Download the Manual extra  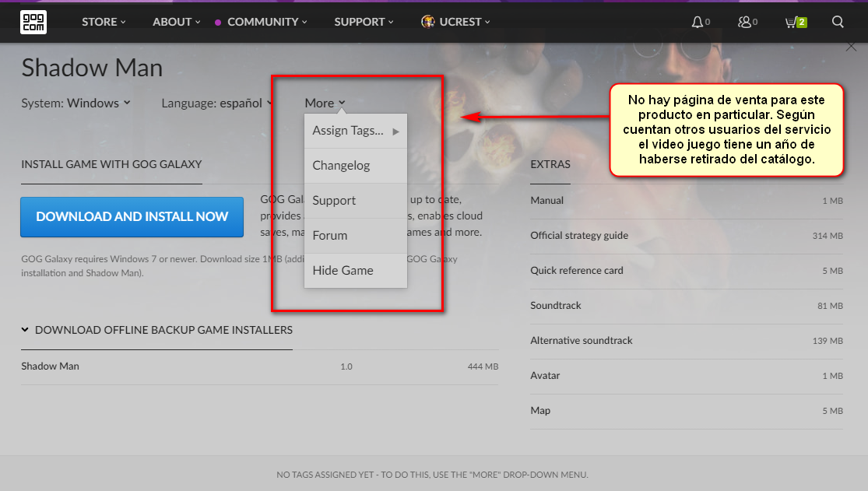tap(687, 201)
